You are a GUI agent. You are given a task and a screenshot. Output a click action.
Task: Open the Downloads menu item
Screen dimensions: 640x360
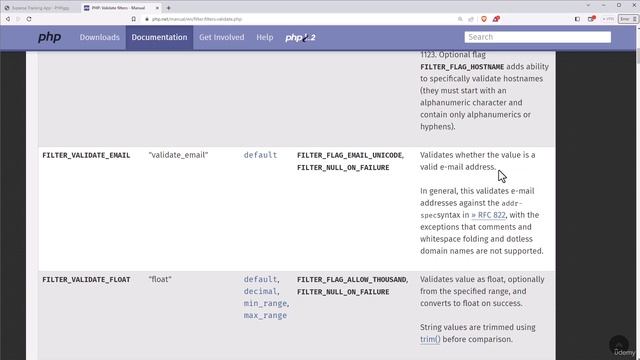pos(100,37)
